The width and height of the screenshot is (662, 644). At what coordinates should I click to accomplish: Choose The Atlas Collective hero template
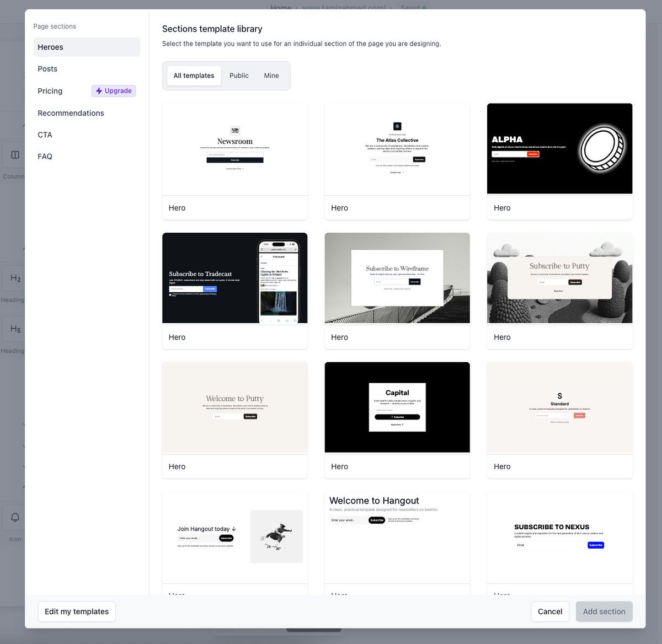(397, 161)
